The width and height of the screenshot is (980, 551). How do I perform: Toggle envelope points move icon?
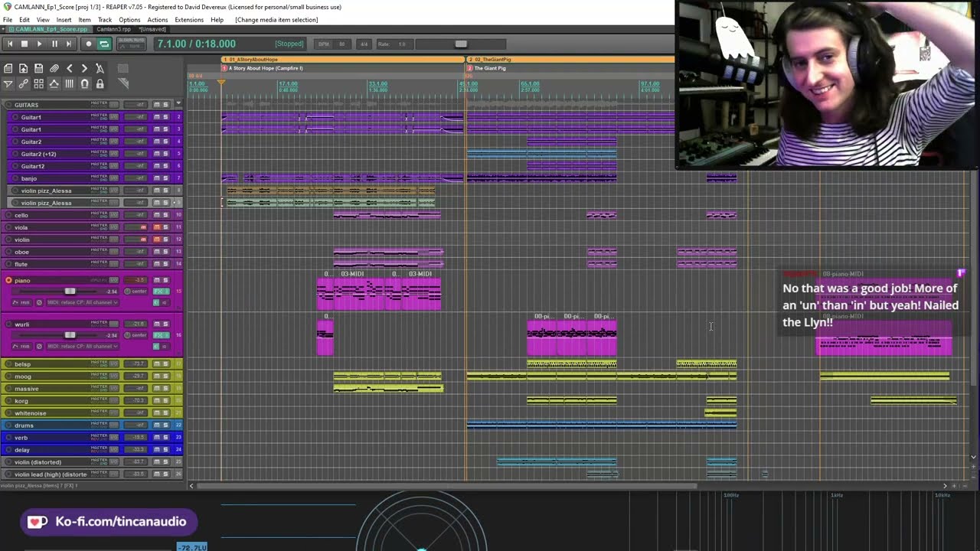pos(54,84)
